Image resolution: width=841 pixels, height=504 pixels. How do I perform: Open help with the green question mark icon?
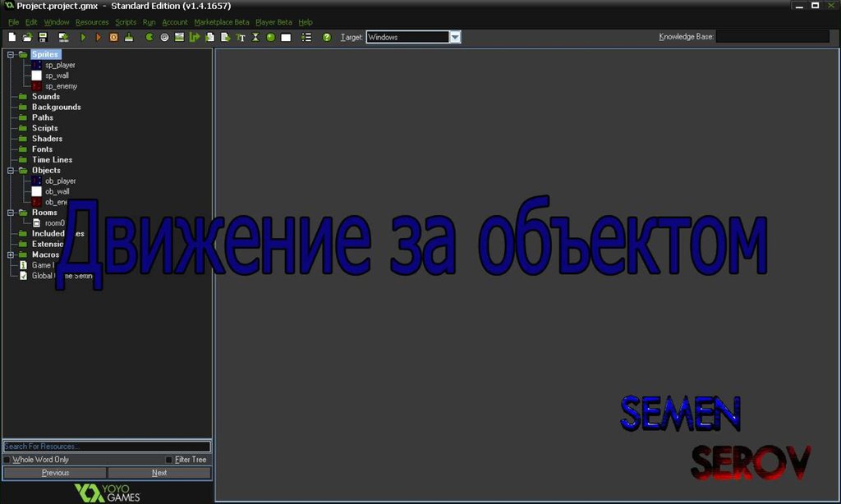(327, 37)
